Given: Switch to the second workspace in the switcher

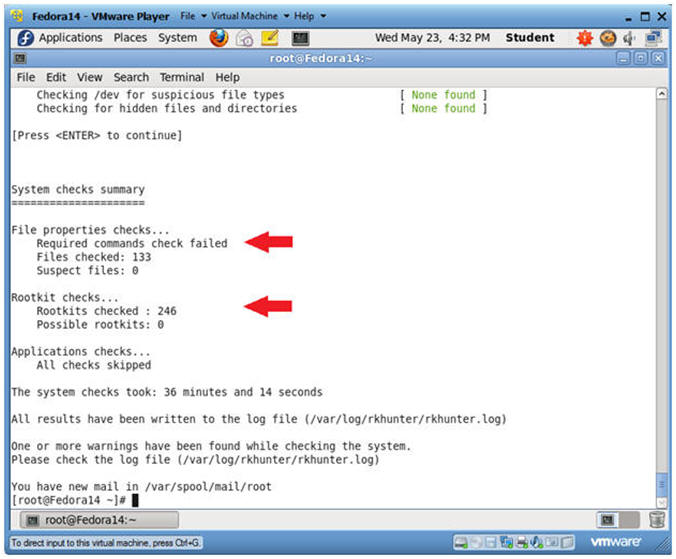Looking at the screenshot, I should [629, 520].
